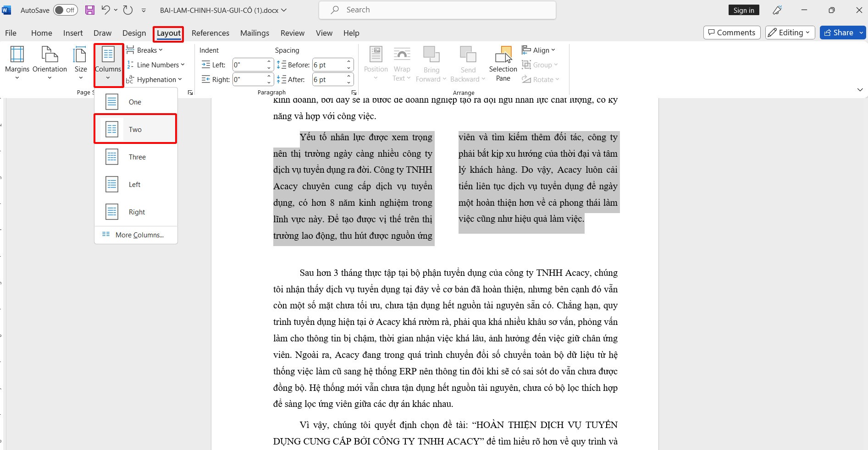This screenshot has height=450, width=868.
Task: Select Two columns layout
Action: (x=135, y=129)
